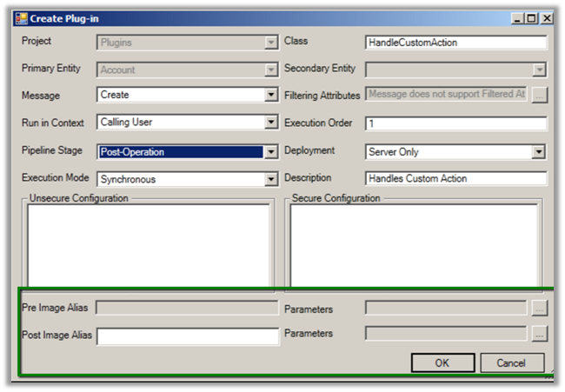Image resolution: width=565 pixels, height=392 pixels.
Task: Dismiss the dialog with Cancel
Action: (x=512, y=362)
